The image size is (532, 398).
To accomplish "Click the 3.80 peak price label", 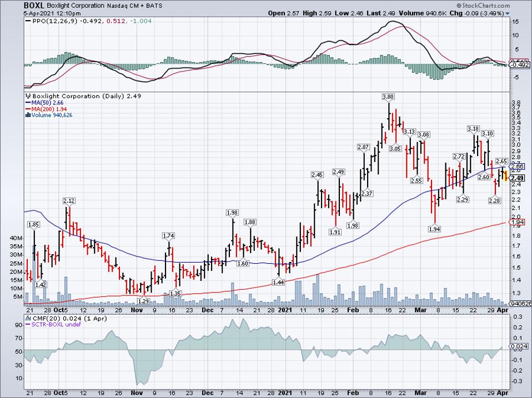I will click(388, 97).
